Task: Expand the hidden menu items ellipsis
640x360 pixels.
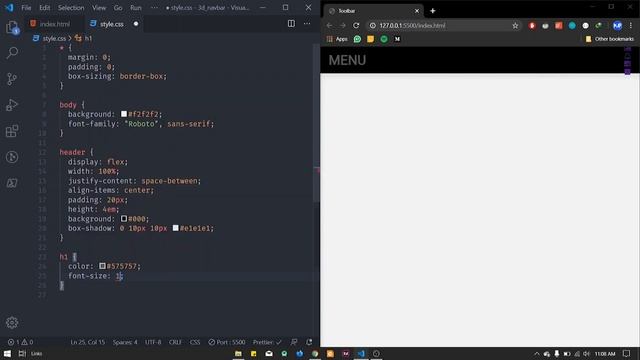Action: [x=154, y=7]
